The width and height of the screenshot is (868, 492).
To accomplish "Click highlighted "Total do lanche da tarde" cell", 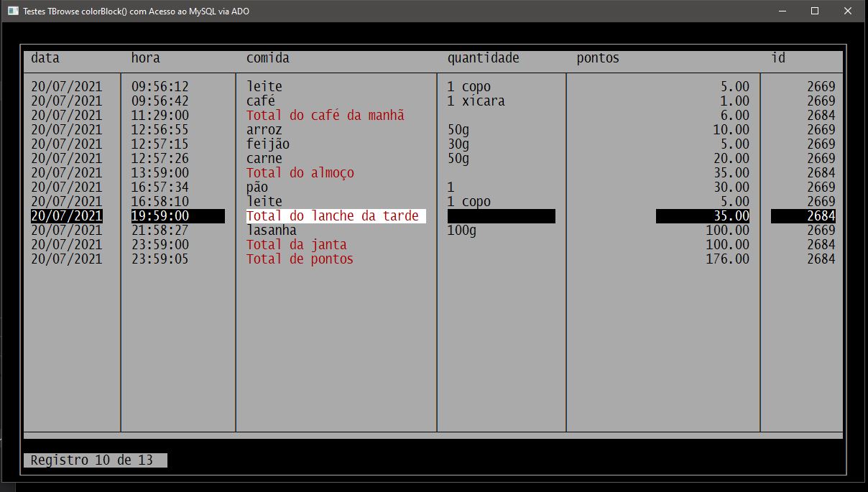I will (x=332, y=216).
